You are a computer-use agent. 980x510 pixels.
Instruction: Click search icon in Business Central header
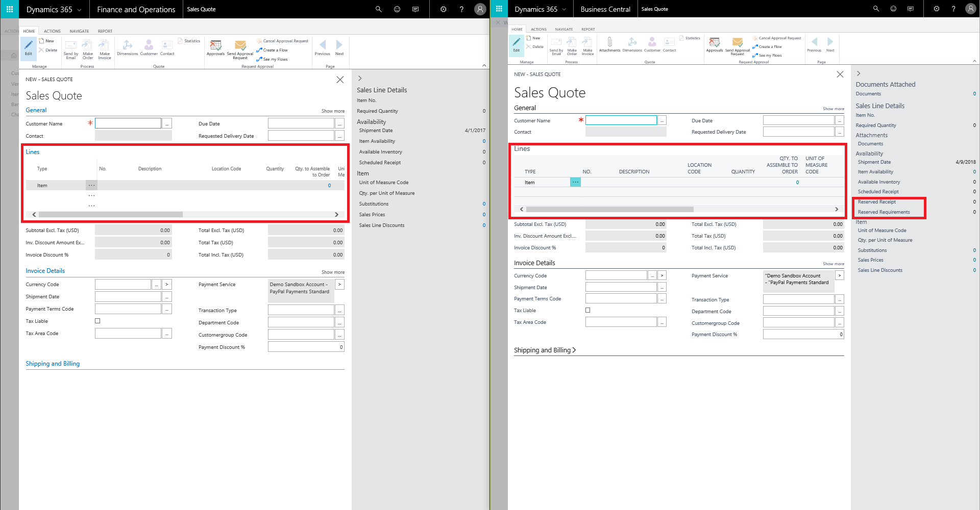tap(876, 9)
